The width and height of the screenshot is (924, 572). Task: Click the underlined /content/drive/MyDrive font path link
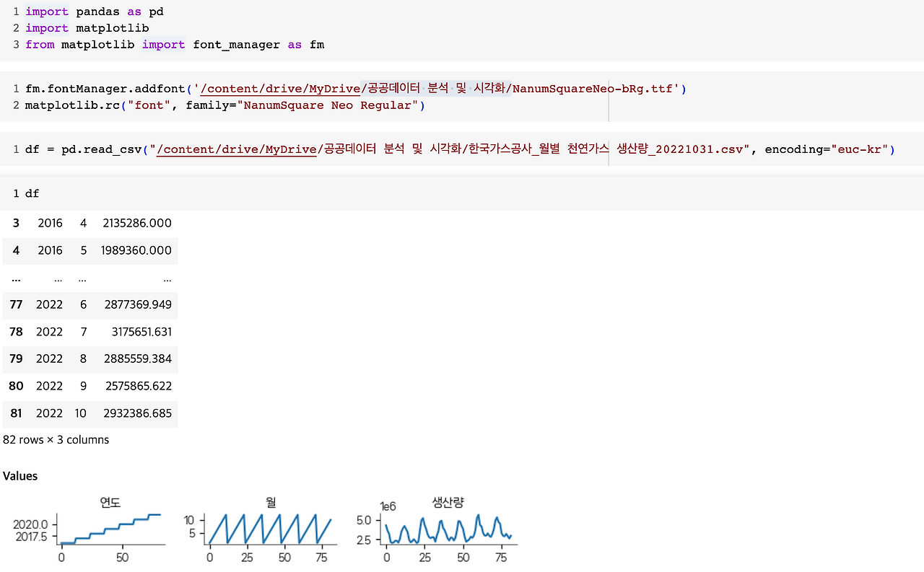pyautogui.click(x=280, y=89)
